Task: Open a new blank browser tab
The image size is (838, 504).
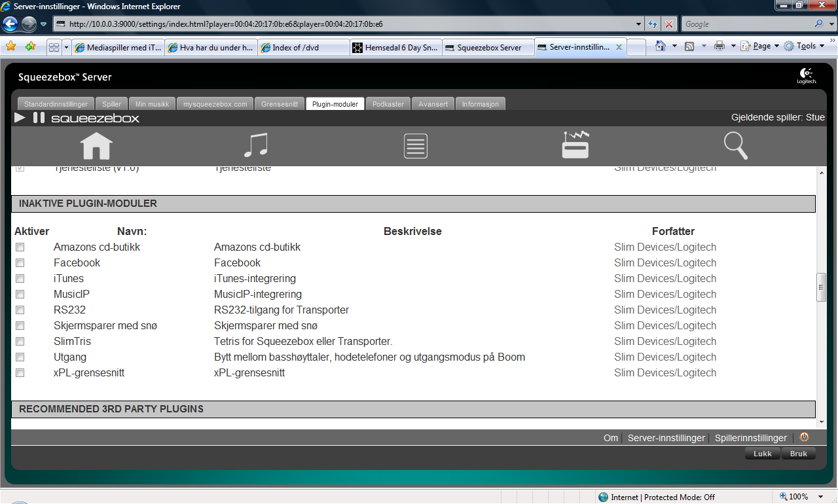Action: (636, 47)
